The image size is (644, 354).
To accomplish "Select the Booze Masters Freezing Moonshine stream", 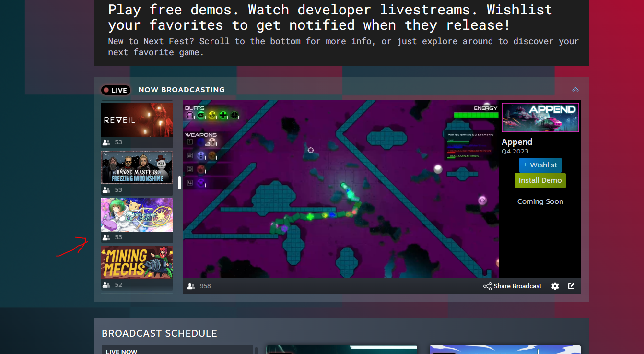I will (x=137, y=167).
